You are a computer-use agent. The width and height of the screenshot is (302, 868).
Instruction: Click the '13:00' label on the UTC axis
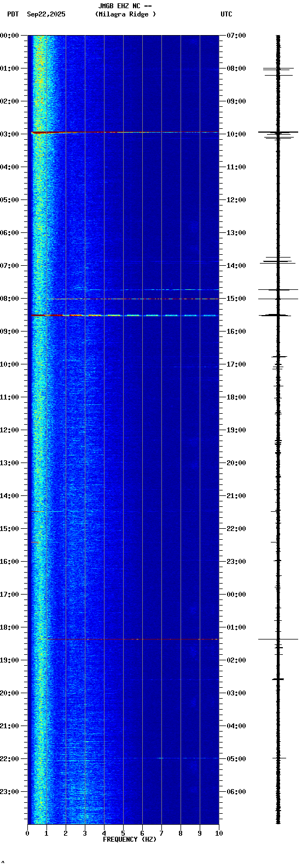click(x=236, y=233)
